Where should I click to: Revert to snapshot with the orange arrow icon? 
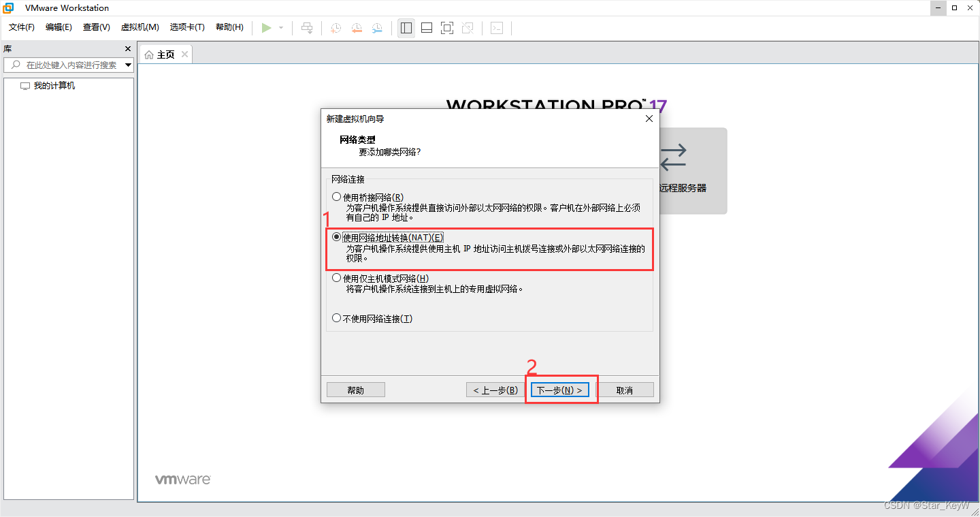click(x=356, y=28)
